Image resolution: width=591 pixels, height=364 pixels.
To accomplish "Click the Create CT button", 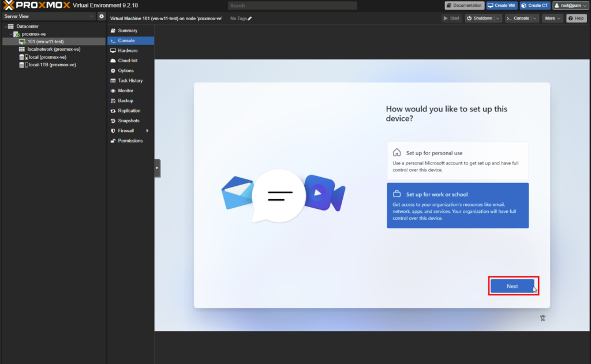I will [x=534, y=5].
